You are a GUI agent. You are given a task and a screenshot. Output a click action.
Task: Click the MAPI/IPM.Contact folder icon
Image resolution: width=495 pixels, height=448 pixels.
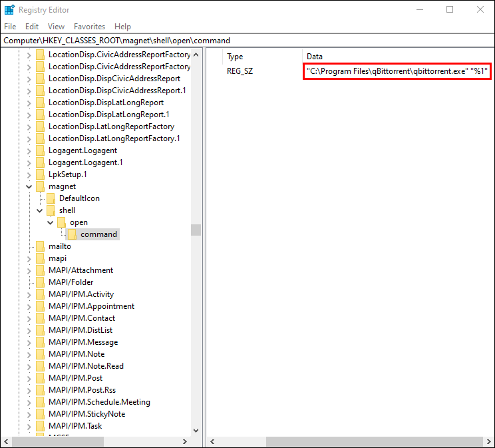40,318
